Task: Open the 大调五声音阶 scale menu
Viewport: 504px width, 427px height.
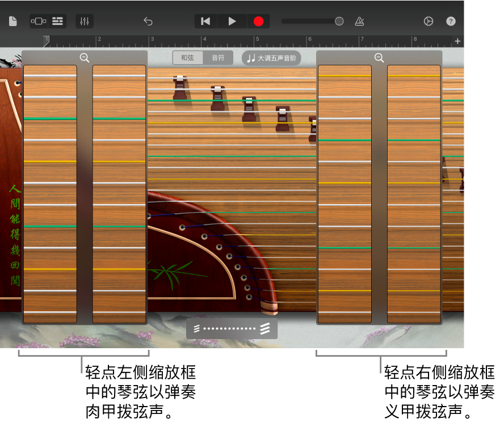Action: pos(271,58)
